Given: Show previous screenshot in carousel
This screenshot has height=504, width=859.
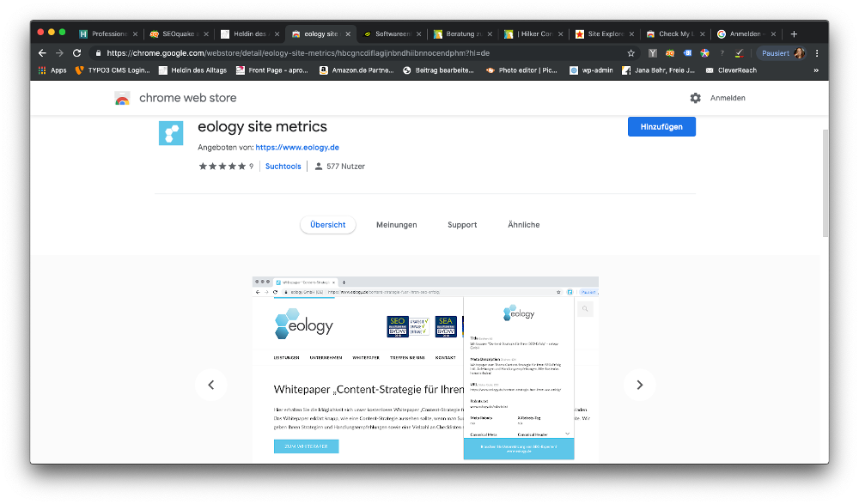Looking at the screenshot, I should [211, 386].
